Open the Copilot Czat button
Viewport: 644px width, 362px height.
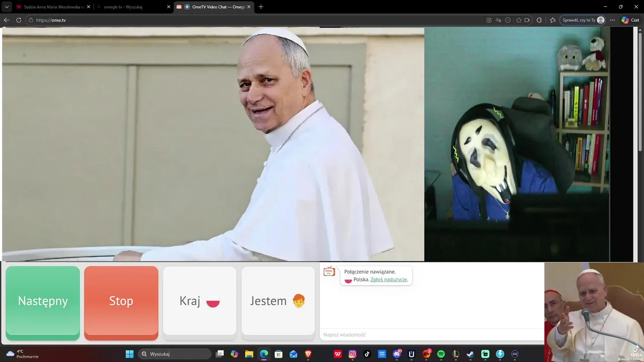(x=630, y=20)
